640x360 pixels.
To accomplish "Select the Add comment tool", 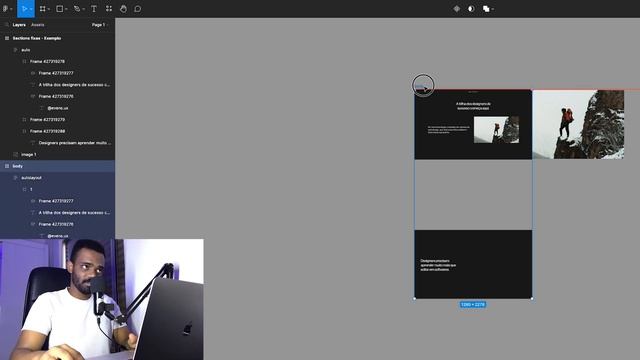I will [x=138, y=9].
